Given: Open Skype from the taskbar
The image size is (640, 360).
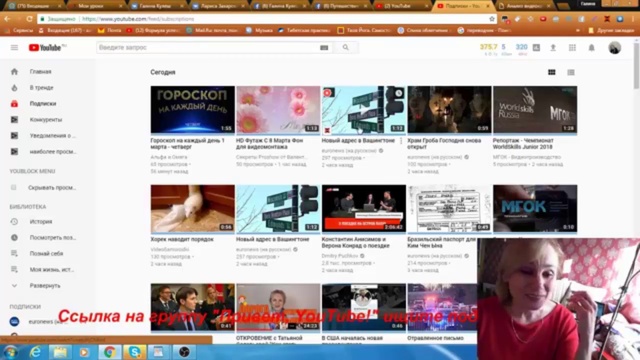Looking at the screenshot, I should [x=134, y=352].
